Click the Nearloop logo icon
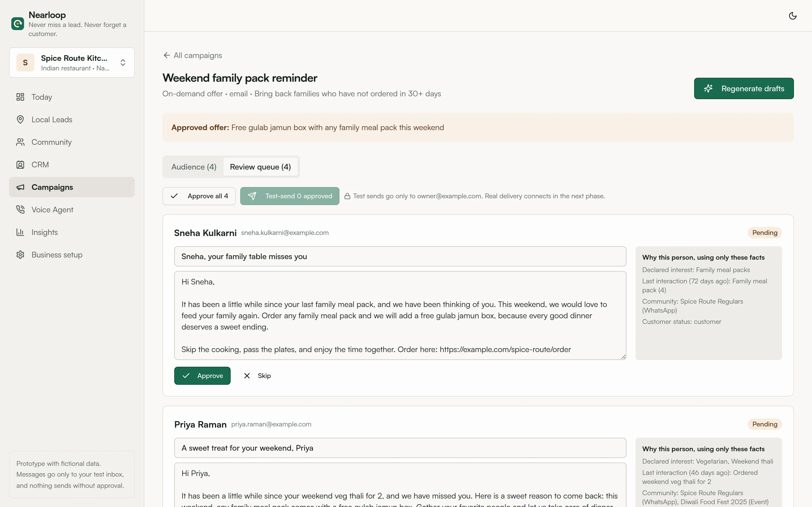The width and height of the screenshot is (812, 507). point(17,24)
